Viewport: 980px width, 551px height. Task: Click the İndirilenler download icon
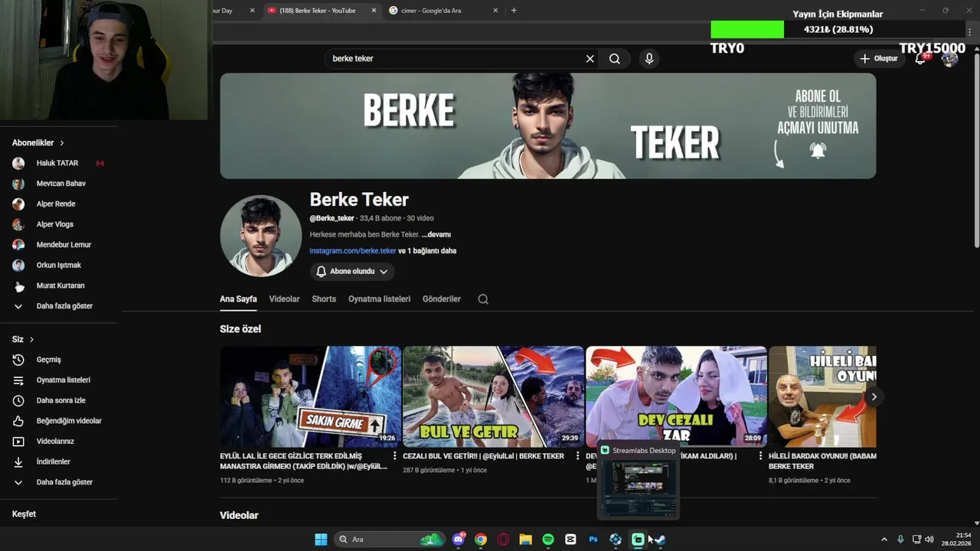tap(18, 462)
